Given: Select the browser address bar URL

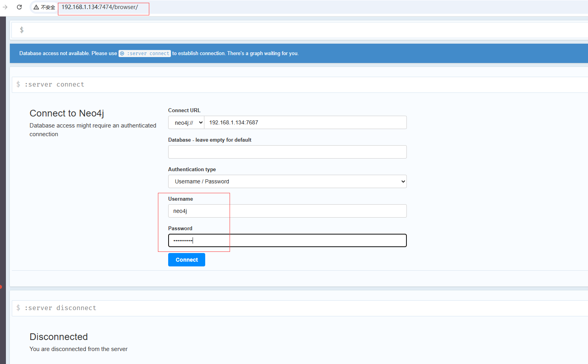Looking at the screenshot, I should (x=100, y=7).
